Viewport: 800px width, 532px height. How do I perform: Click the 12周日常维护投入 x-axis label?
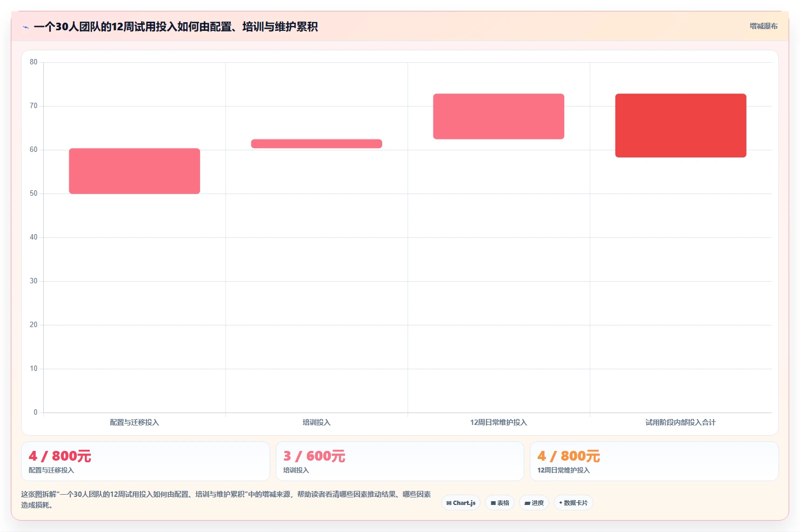498,422
